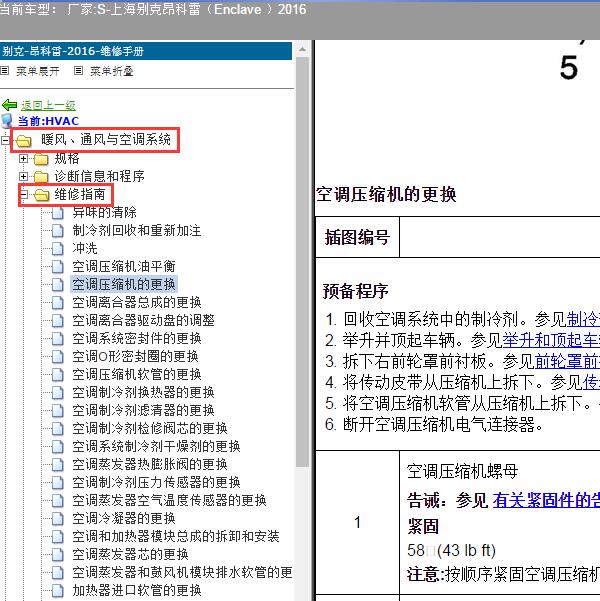
Task: Open the 空调O形密封圈的更换 document
Action: point(135,356)
